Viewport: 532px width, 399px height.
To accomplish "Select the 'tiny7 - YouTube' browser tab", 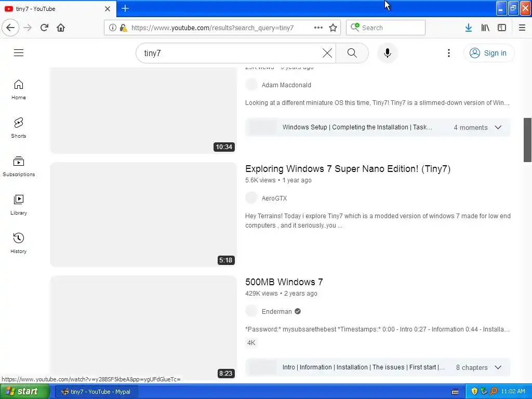I will click(x=58, y=9).
